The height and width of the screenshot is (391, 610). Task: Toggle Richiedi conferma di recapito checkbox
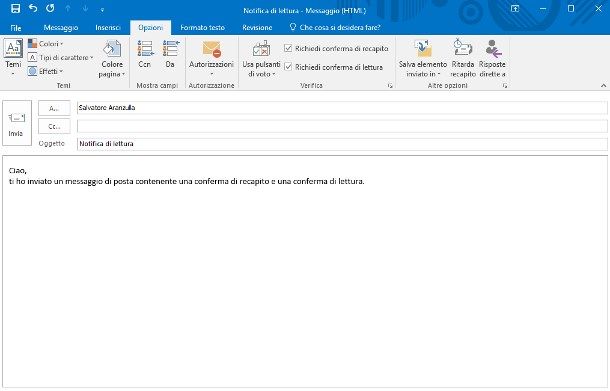click(288, 48)
